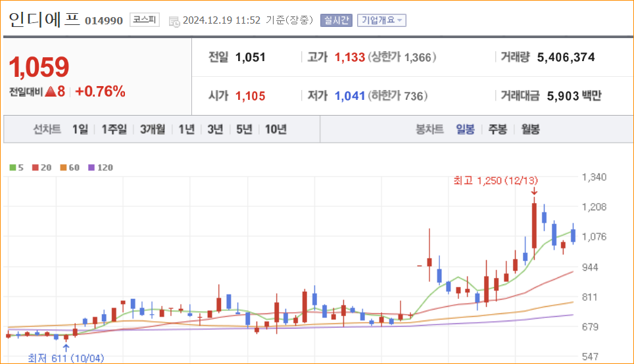Screen dimensions: 634x364
Task: Click the stock name 인디에프
Action: tap(44, 20)
